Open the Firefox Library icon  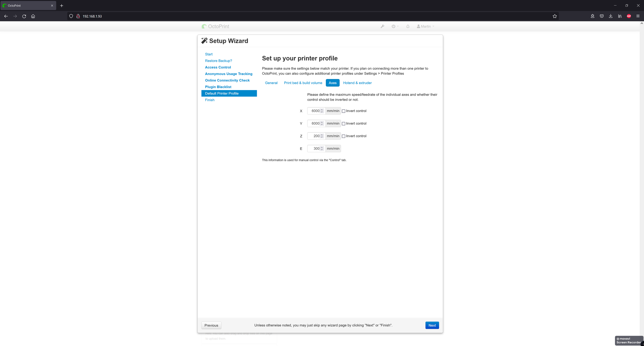coord(620,16)
